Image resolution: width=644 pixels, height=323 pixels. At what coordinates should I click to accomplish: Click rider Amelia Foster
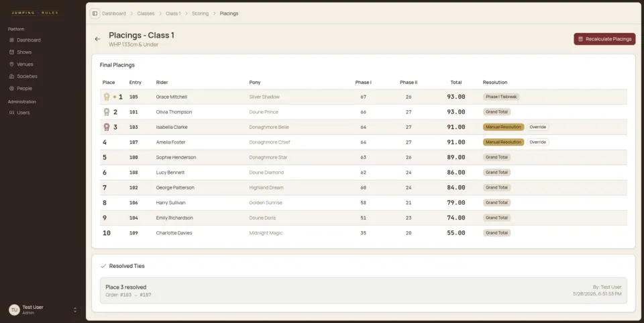tap(171, 142)
